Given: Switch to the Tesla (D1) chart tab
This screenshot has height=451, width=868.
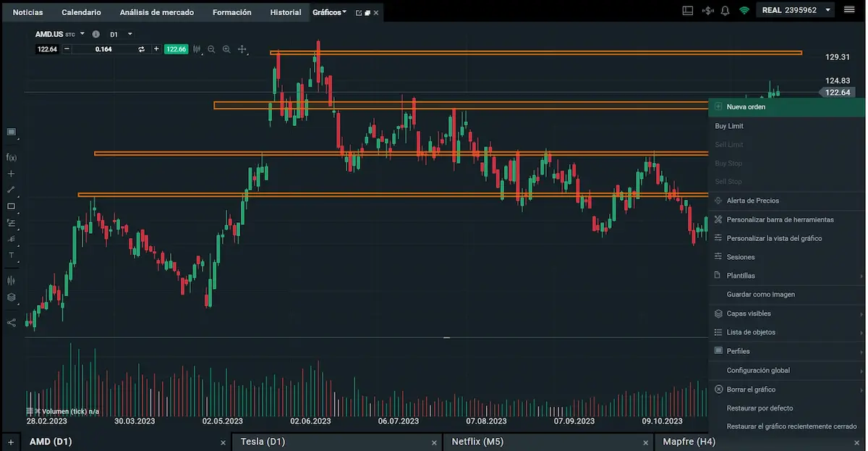Looking at the screenshot, I should (x=263, y=442).
